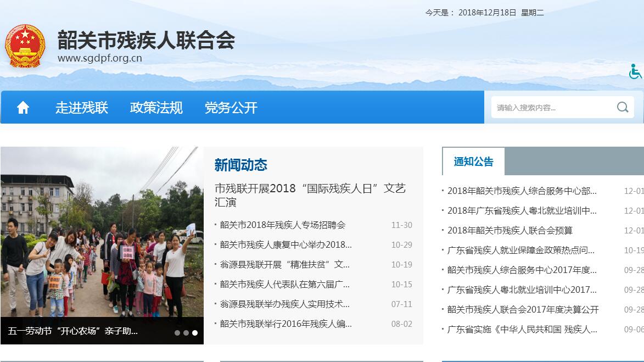The image size is (644, 362).
Task: Click the home icon in navigation bar
Action: 23,108
